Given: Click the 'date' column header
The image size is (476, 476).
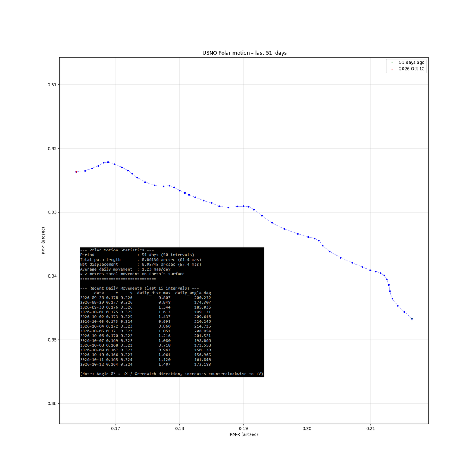Looking at the screenshot, I should tap(99, 293).
